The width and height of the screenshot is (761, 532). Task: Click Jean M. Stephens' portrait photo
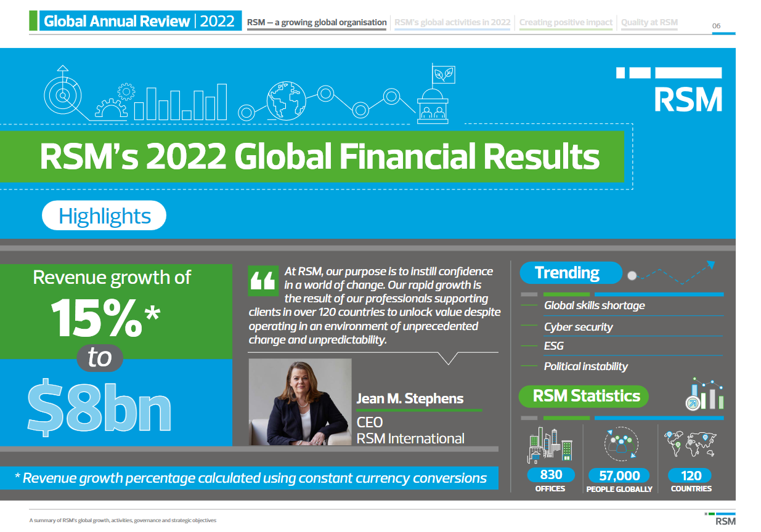pyautogui.click(x=300, y=402)
